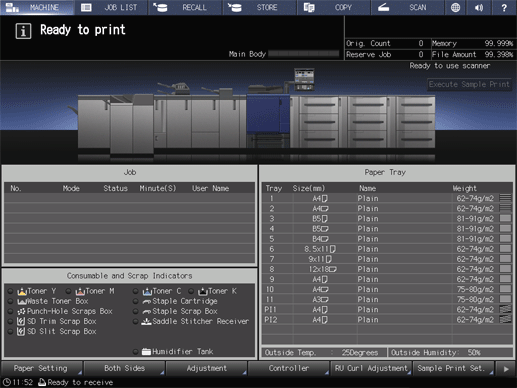This screenshot has width=517, height=388.
Task: Click the speaker volume icon
Action: click(479, 7)
